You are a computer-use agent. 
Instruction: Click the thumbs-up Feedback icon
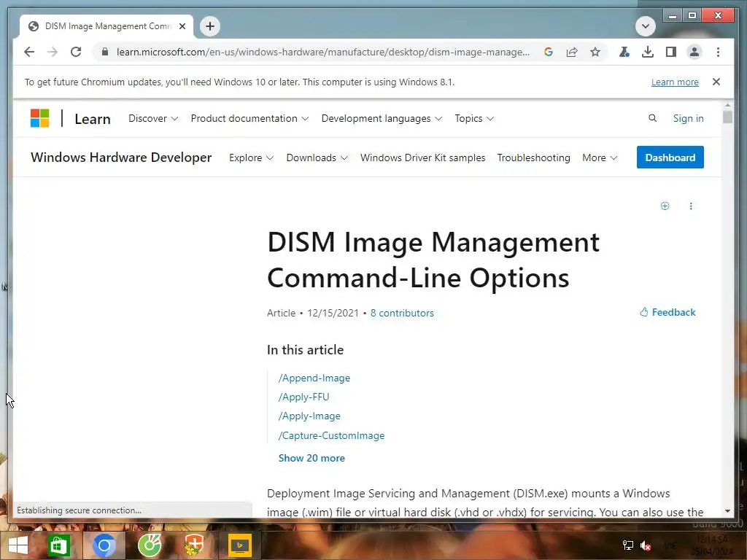(644, 312)
